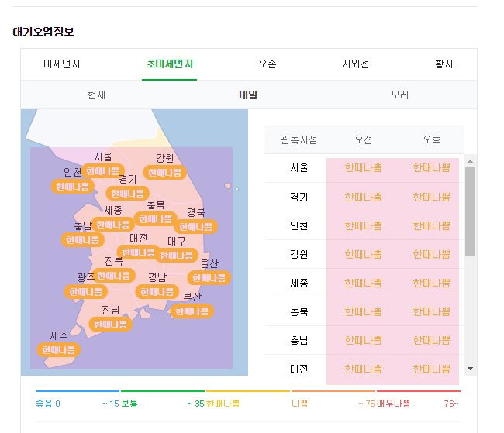Click 강원 in the station table
Viewport: 504px width, 433px height.
(299, 254)
